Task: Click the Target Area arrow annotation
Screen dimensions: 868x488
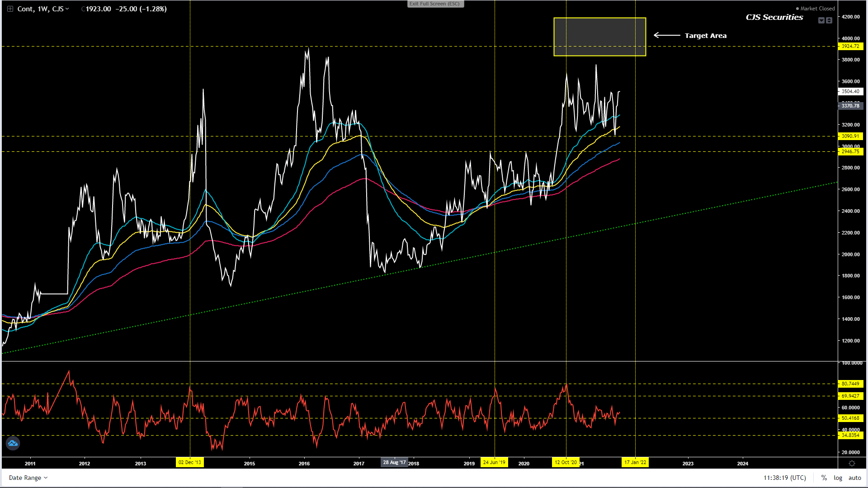Action: (x=667, y=35)
